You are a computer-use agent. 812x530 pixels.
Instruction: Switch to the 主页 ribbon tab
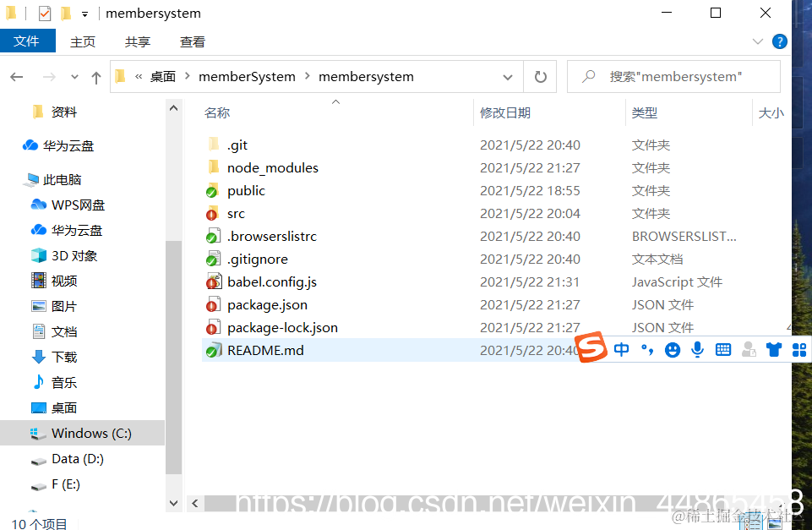pos(83,42)
